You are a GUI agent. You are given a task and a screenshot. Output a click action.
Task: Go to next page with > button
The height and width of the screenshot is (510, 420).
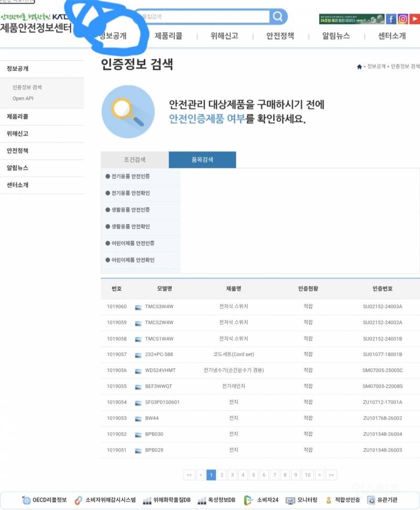(x=320, y=475)
